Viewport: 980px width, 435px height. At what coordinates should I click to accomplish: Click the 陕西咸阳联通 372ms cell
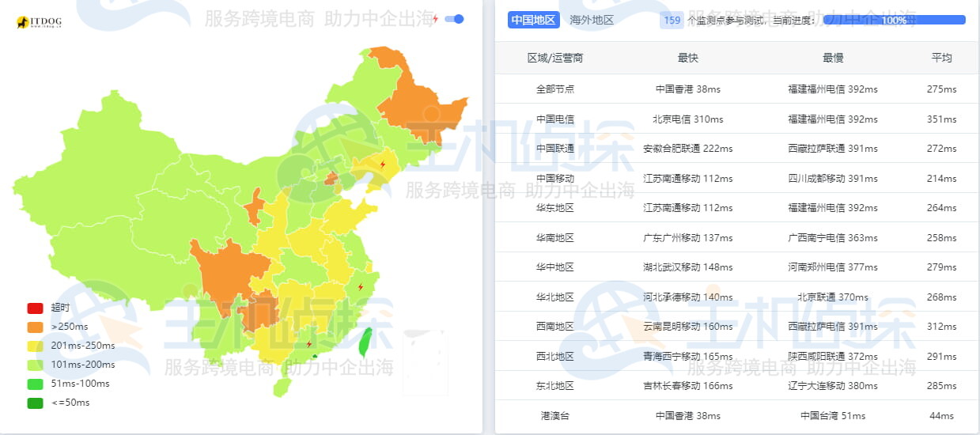(833, 357)
